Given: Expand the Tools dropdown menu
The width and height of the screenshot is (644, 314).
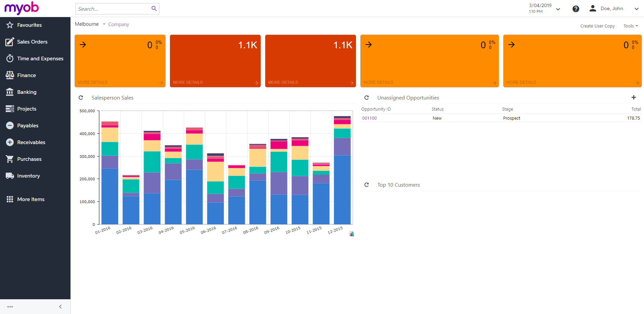Looking at the screenshot, I should pyautogui.click(x=631, y=26).
